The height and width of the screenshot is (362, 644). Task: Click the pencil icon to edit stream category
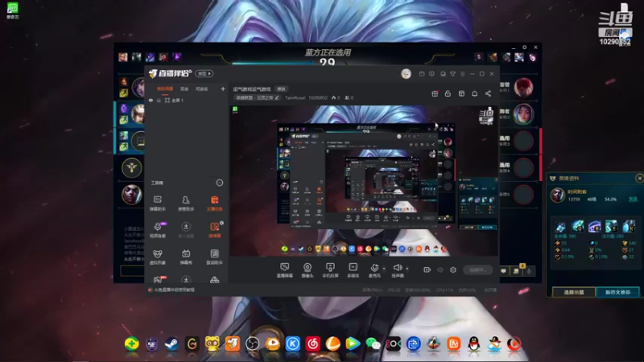[277, 97]
